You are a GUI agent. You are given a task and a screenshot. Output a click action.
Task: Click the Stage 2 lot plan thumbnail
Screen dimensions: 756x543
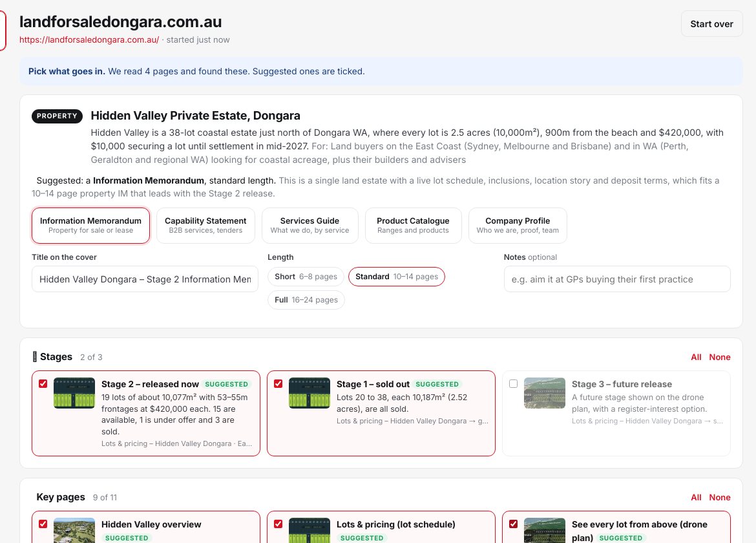click(x=74, y=393)
